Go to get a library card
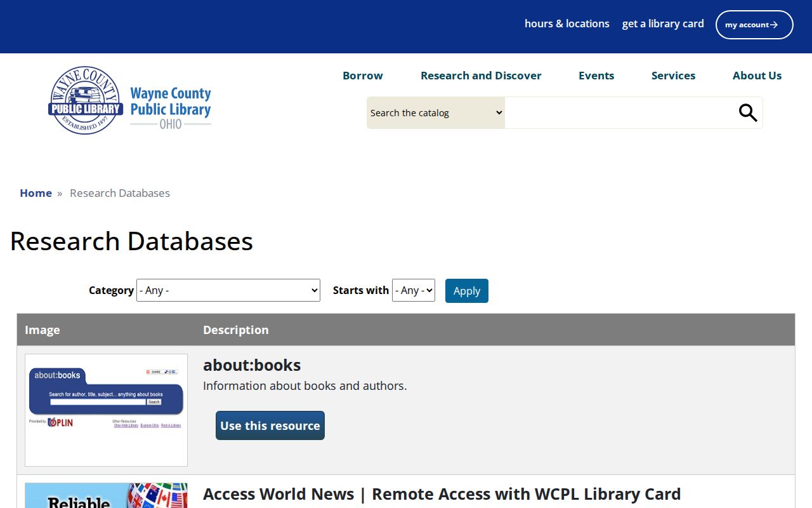Viewport: 812px width, 508px height. click(663, 23)
